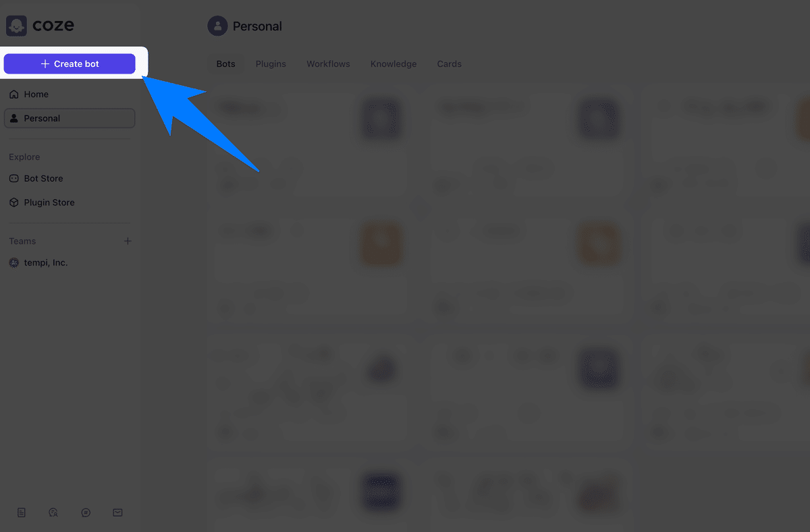Select the Personal workspace item
Image resolution: width=810 pixels, height=532 pixels.
pos(70,118)
